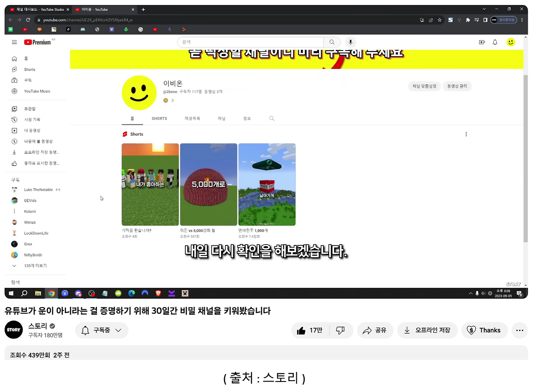The image size is (538, 392).
Task: Click the Thanks button
Action: [x=484, y=330]
